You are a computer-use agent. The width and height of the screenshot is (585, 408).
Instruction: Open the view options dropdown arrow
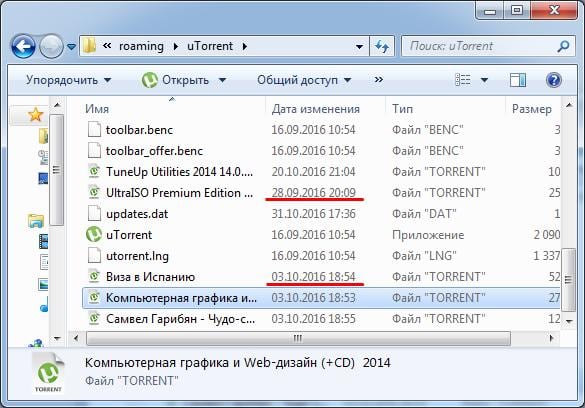[484, 80]
